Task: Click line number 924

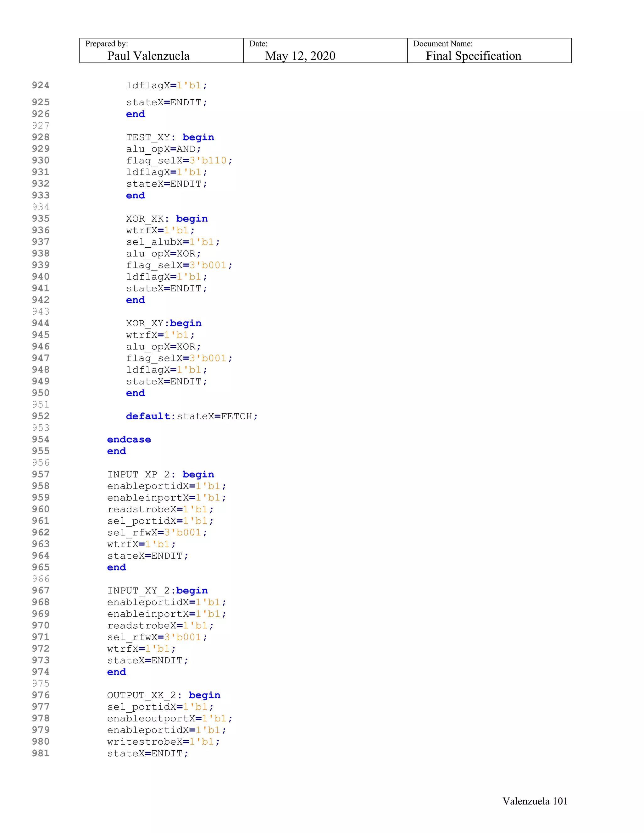Action: pos(41,85)
